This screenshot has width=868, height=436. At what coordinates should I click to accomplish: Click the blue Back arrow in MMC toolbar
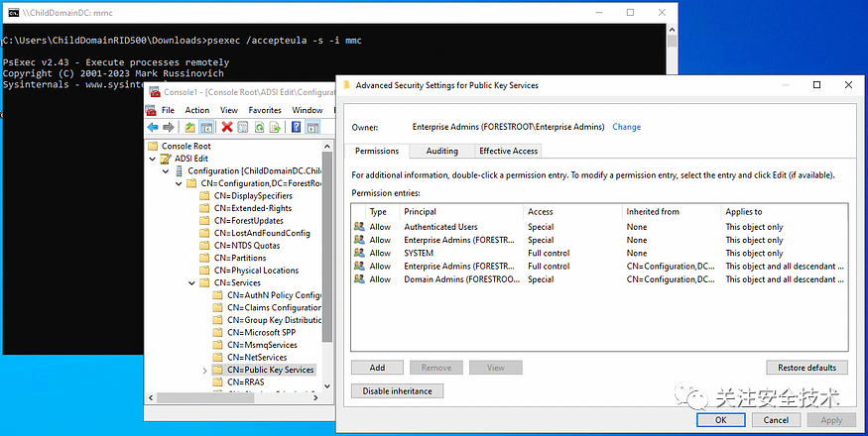[153, 127]
